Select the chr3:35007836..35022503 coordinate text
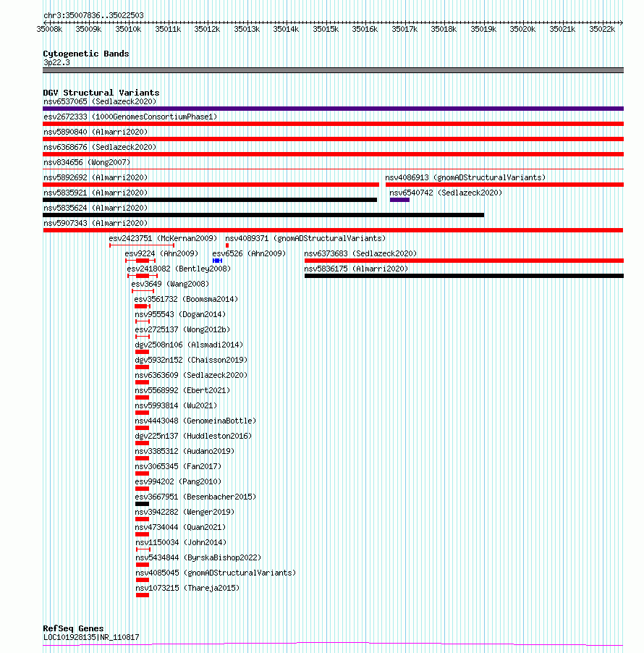This screenshot has width=644, height=653. pos(93,15)
